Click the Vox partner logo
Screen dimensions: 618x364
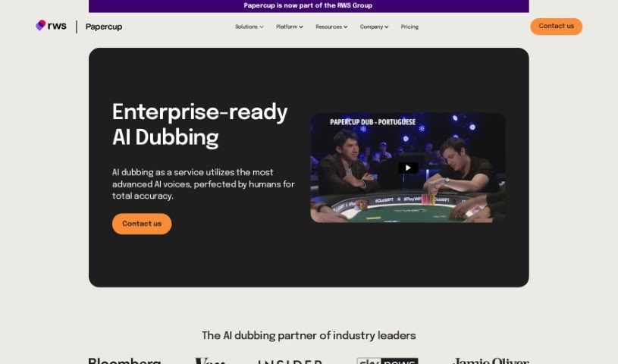coord(210,360)
